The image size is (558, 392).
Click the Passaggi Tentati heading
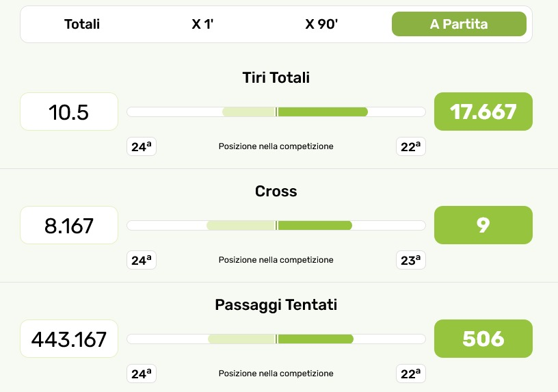[x=276, y=305]
